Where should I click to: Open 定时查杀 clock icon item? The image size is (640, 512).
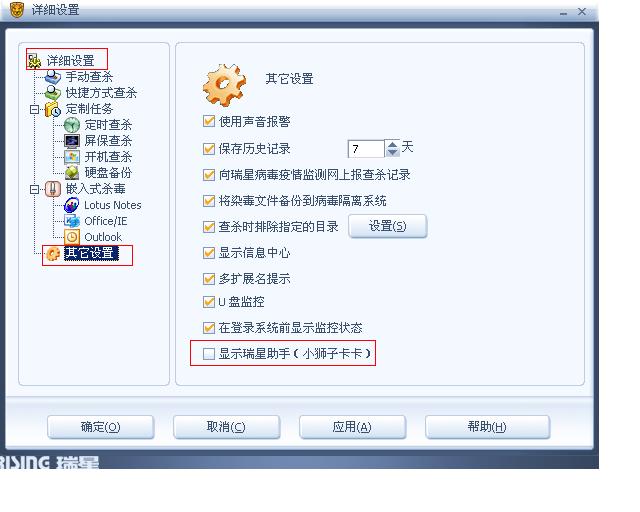(72, 125)
